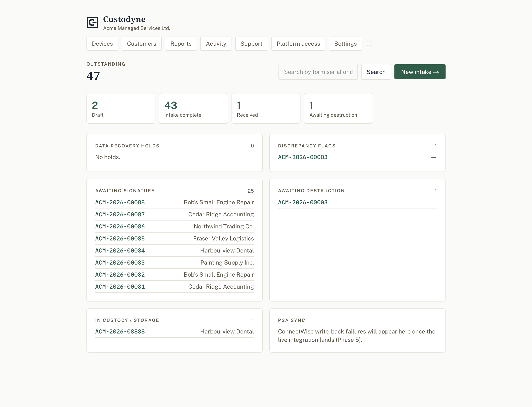Click Cedar Ridge Accounting on 00087 row
Viewport: 532px width, 407px height.
tap(221, 214)
